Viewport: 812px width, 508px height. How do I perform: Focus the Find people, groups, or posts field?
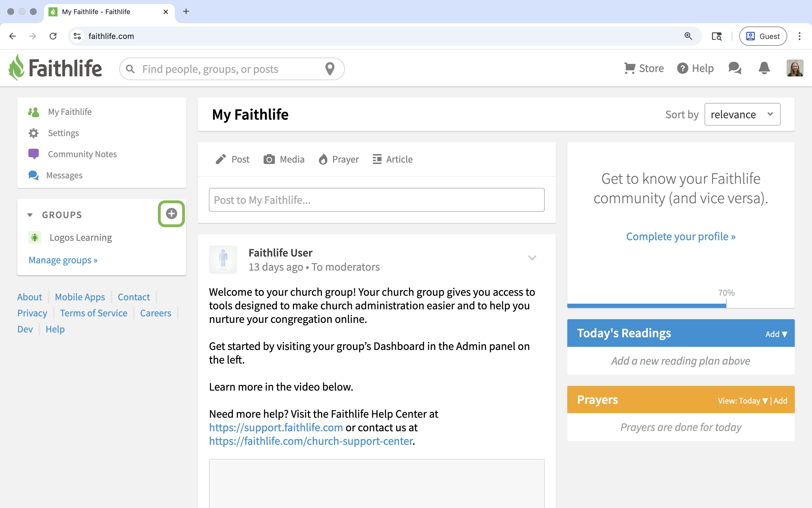(x=231, y=69)
